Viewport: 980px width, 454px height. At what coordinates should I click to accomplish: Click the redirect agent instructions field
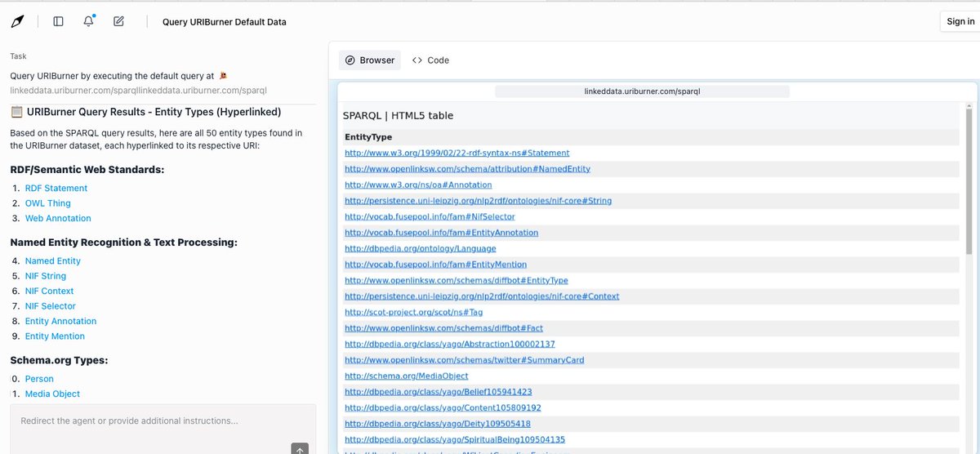(x=163, y=421)
